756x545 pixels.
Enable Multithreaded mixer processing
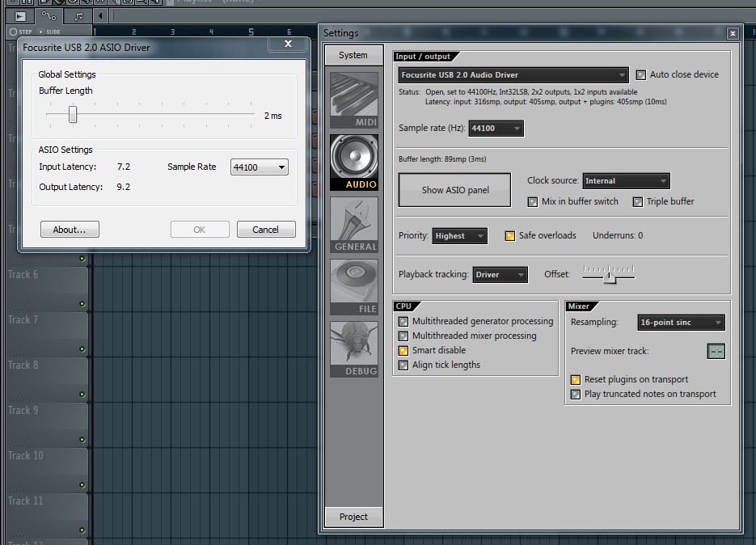(403, 336)
